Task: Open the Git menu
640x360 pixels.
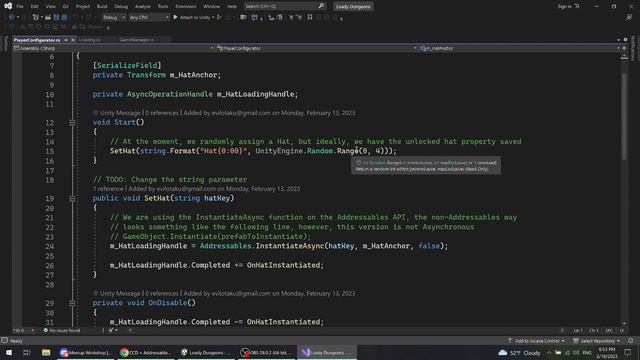Action: pyautogui.click(x=65, y=6)
